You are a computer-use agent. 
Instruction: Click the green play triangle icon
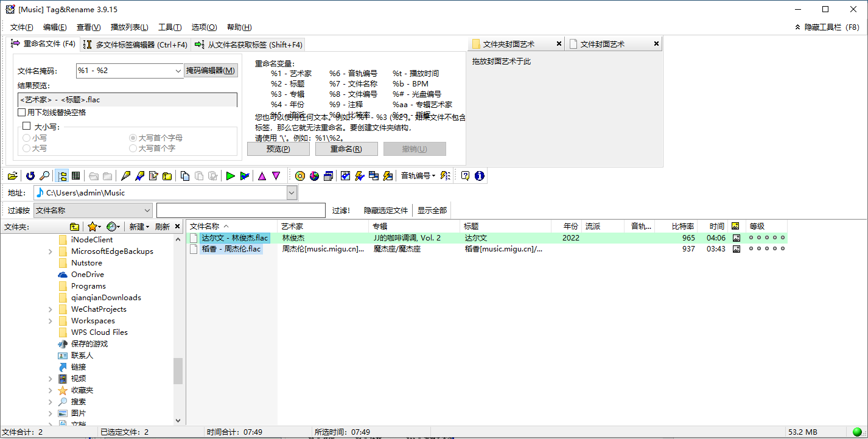pyautogui.click(x=231, y=176)
